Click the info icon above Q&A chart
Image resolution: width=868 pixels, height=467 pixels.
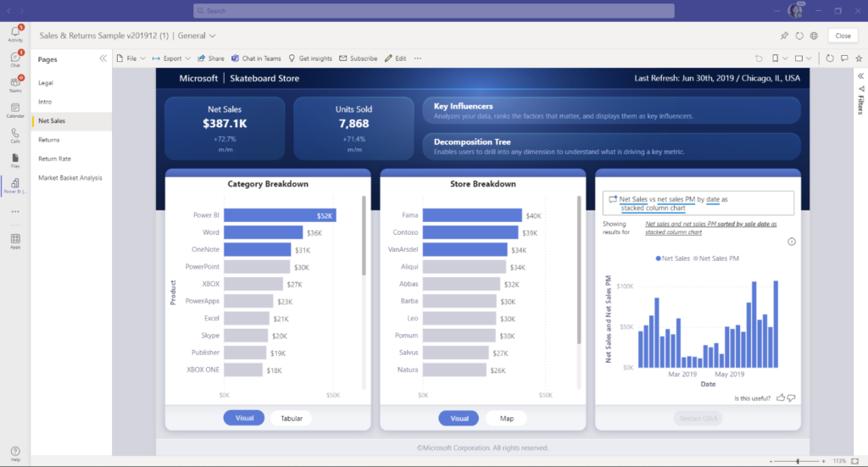[x=792, y=242]
